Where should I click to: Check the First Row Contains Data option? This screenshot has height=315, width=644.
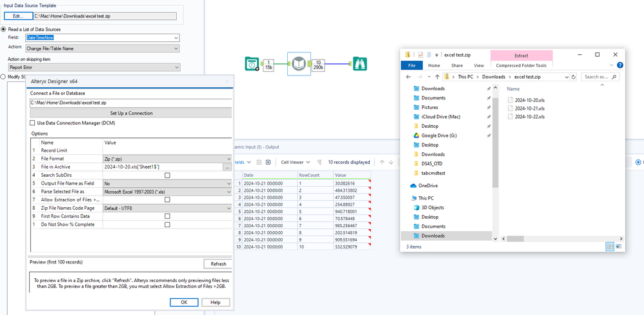coord(167,216)
